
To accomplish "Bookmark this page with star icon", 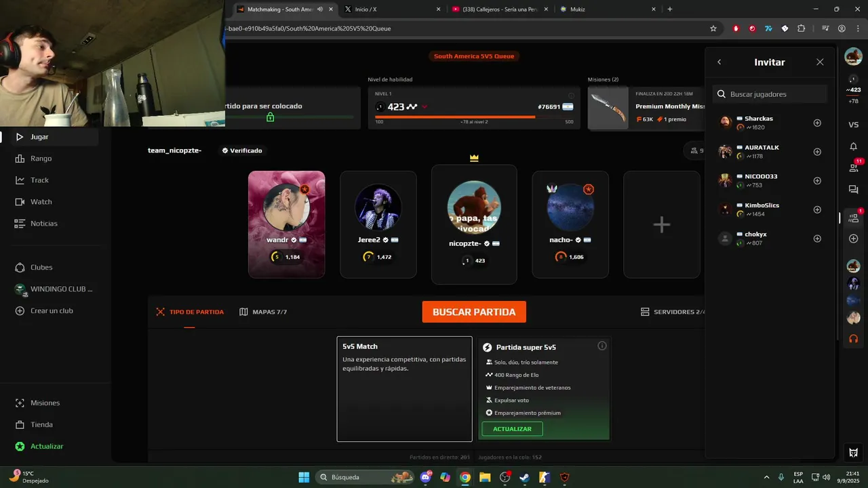I will (x=713, y=28).
